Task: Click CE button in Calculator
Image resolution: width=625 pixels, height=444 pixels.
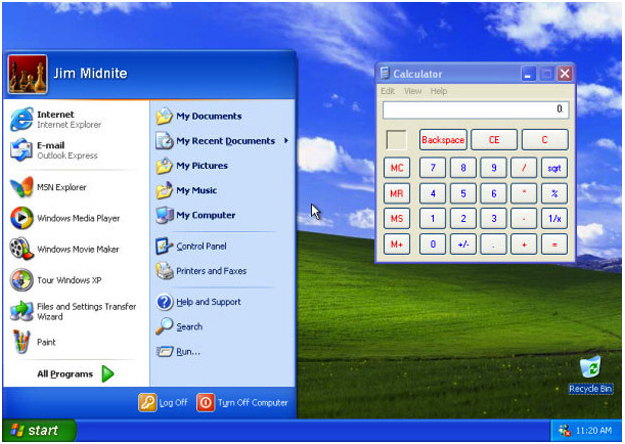Action: point(494,140)
